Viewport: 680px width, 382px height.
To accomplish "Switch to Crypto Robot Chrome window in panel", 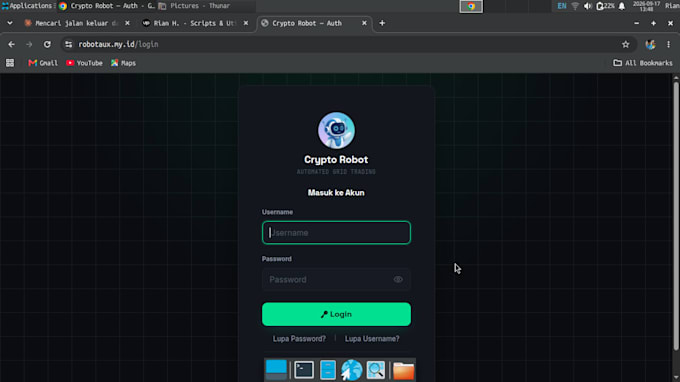I will click(x=107, y=6).
